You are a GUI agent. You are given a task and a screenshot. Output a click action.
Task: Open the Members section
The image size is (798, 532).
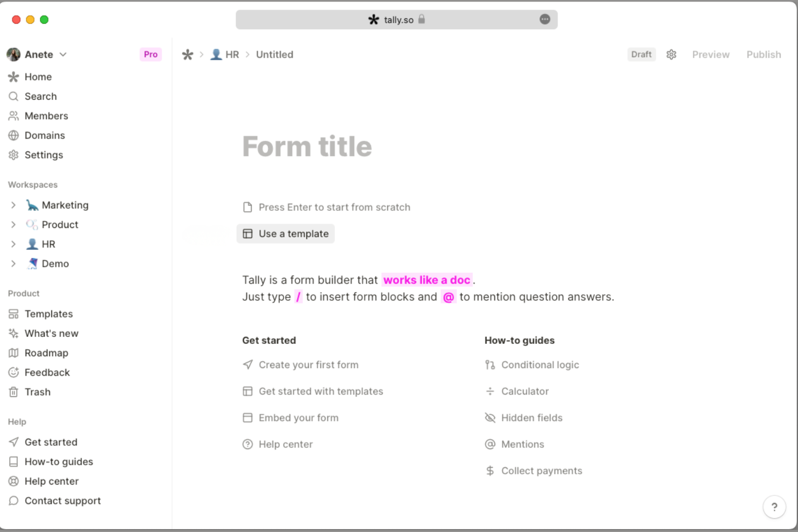pos(45,115)
